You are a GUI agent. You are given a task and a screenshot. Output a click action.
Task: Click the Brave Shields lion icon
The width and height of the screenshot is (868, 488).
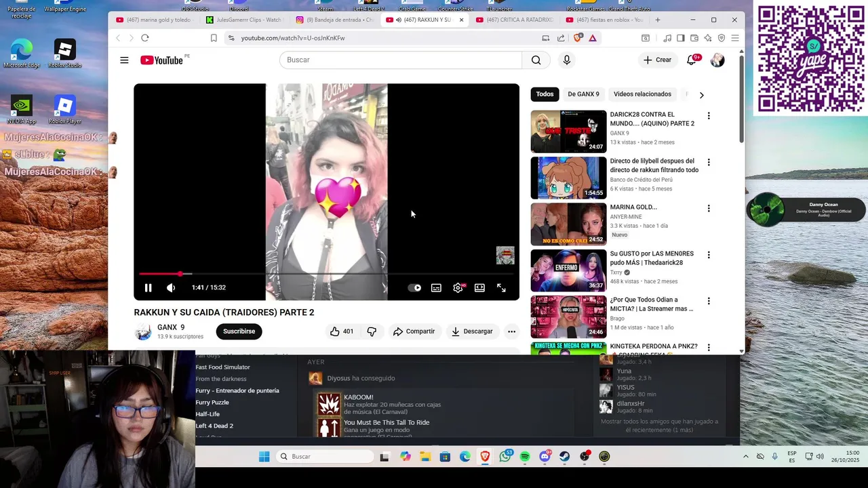578,38
